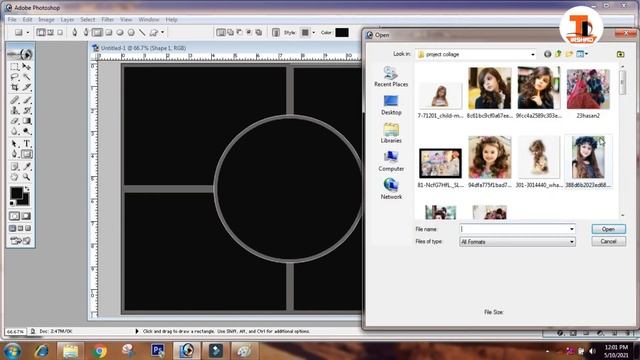The height and width of the screenshot is (360, 640).
Task: Expand the File name dropdown arrow
Action: point(571,229)
